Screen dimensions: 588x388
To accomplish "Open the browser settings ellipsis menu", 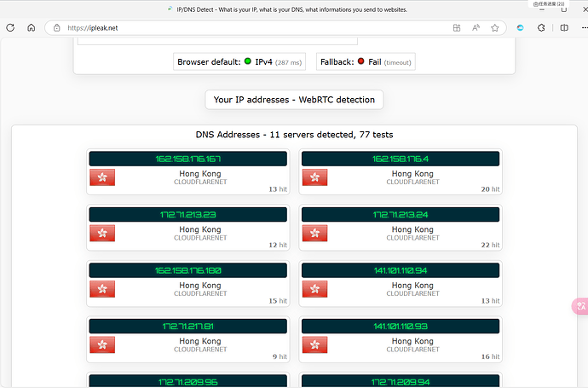I will click(x=585, y=28).
